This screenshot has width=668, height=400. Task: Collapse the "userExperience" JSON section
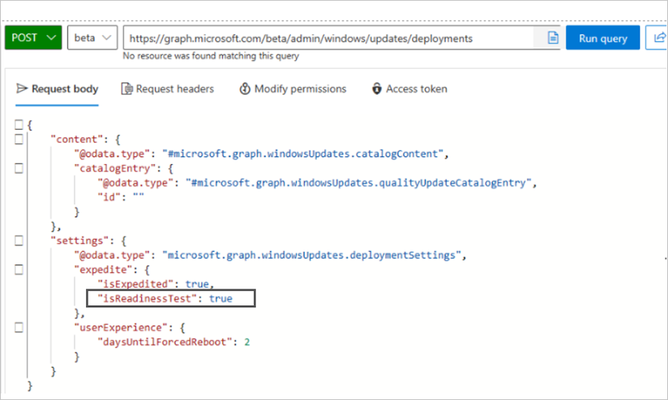click(x=19, y=328)
